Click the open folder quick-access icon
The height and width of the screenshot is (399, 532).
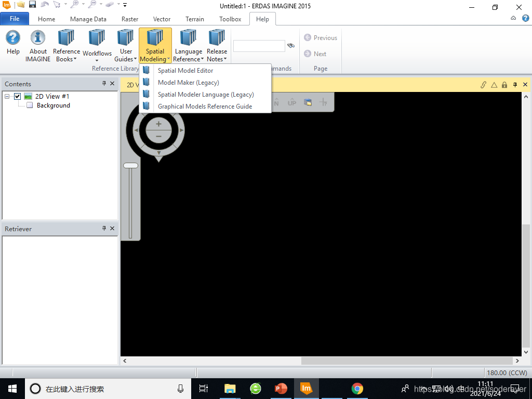21,5
